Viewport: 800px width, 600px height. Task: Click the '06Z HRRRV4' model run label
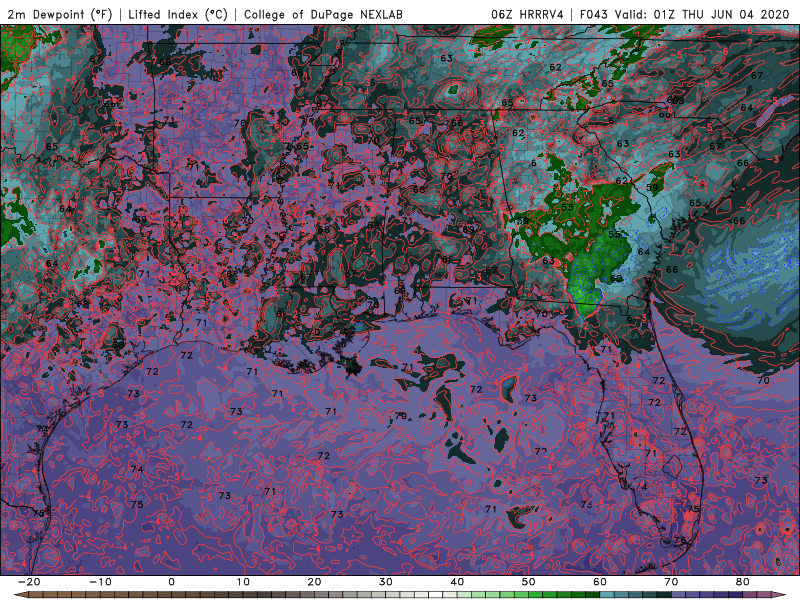coord(527,14)
